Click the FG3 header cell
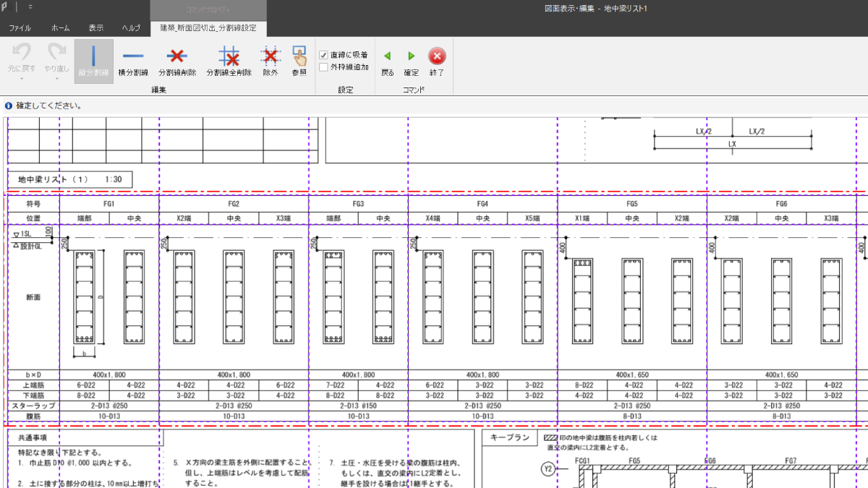Viewport: 868px width, 488px height. 358,204
